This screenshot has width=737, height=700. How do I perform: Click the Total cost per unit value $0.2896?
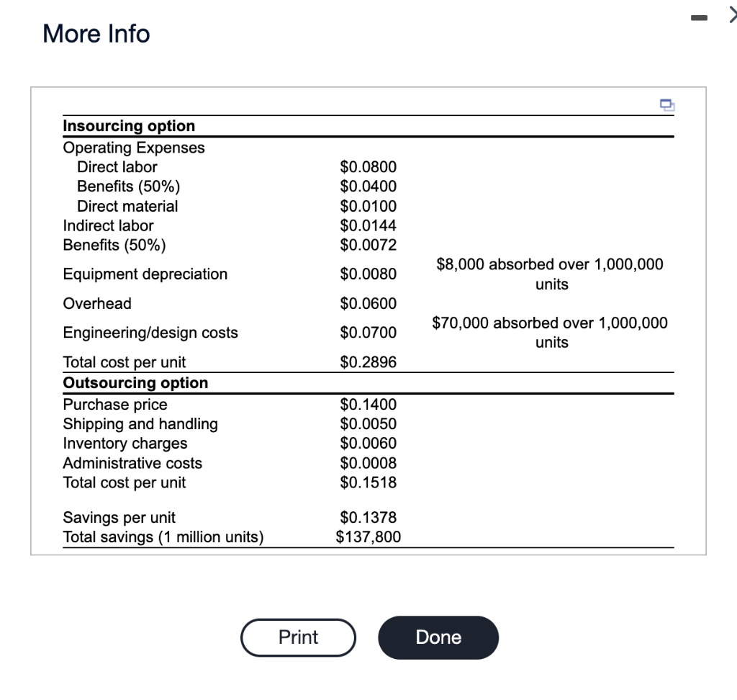[x=368, y=362]
